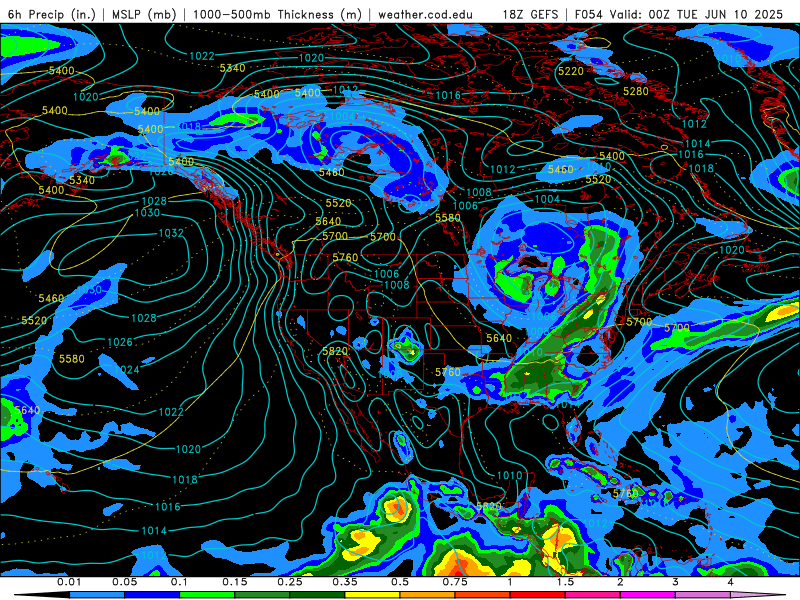Click the '1000-500mb Thickness (m)' header label
The height and width of the screenshot is (600, 800).
click(278, 14)
